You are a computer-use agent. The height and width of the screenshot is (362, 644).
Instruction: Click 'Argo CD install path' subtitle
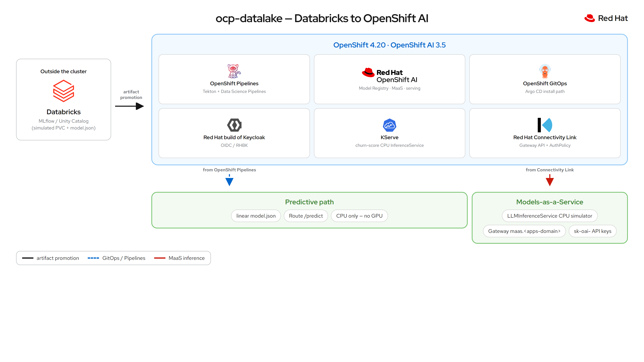pos(545,92)
